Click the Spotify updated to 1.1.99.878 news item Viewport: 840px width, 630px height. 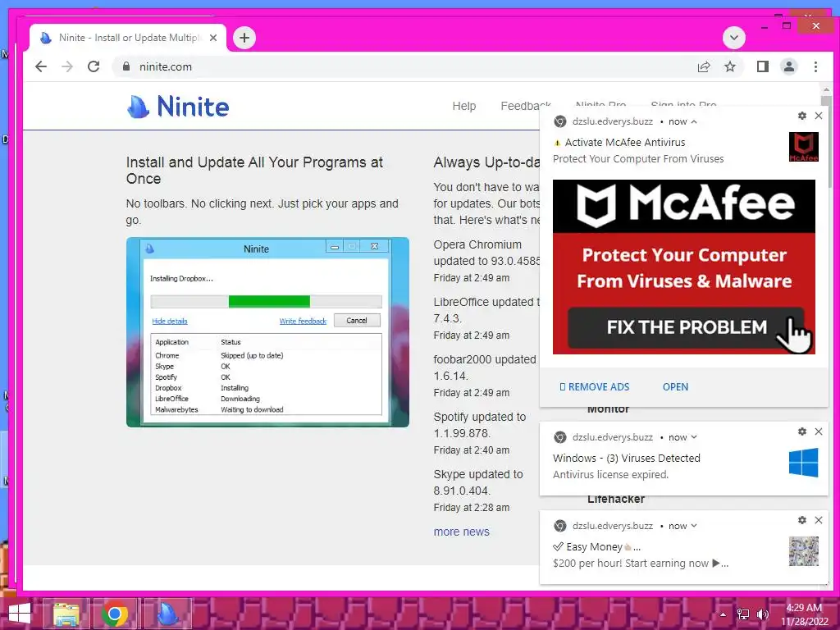pyautogui.click(x=480, y=425)
